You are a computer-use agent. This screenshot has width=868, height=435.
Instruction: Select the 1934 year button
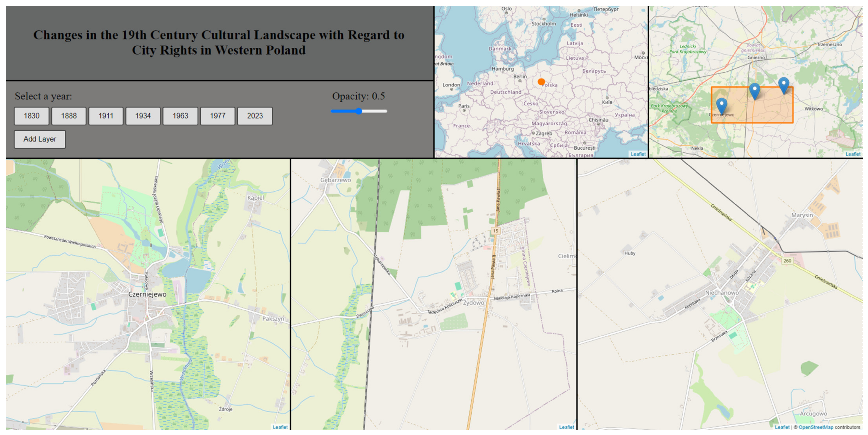click(x=143, y=116)
